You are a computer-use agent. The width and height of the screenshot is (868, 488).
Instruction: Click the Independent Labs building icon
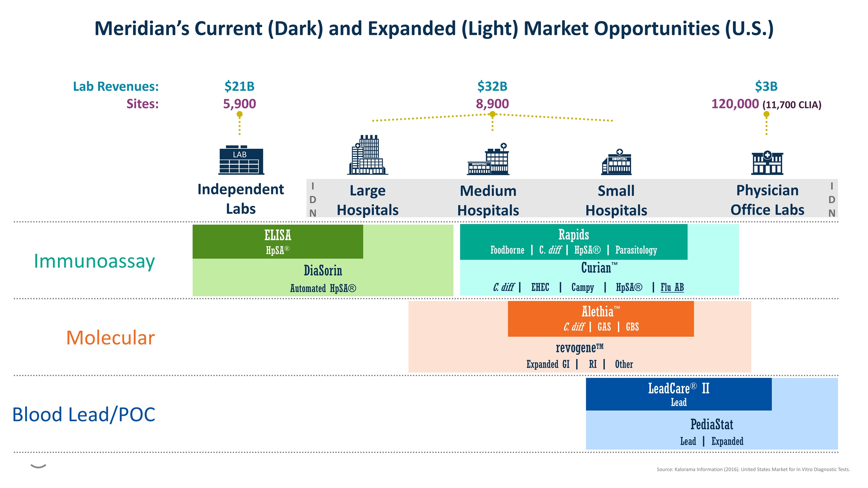[241, 160]
